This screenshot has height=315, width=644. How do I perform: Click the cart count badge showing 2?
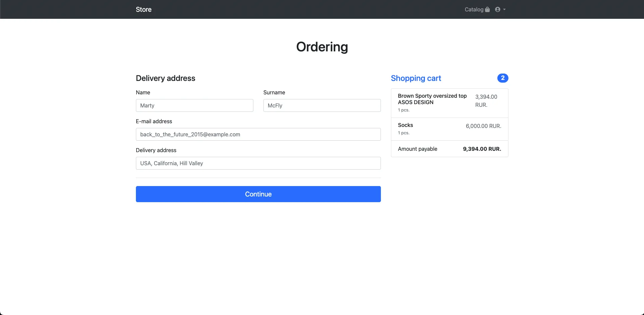point(503,78)
